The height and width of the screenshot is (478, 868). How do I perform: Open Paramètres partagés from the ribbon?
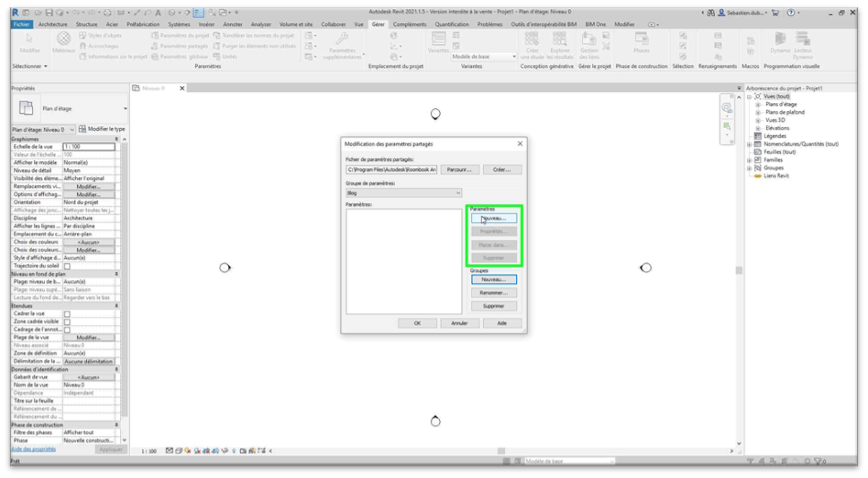pos(184,46)
